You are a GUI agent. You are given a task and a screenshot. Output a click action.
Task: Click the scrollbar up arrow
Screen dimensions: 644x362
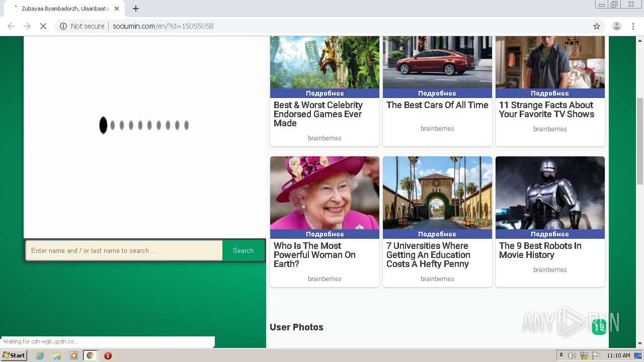point(639,40)
